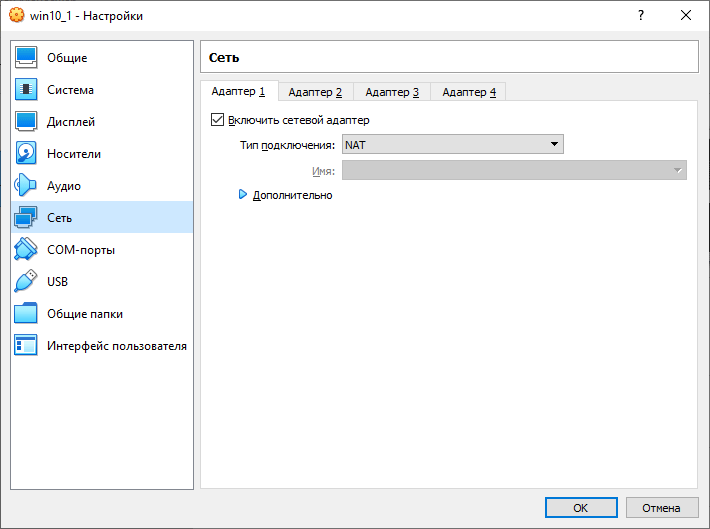This screenshot has height=529, width=710.
Task: Select the Носители disk icon
Action: click(x=26, y=153)
